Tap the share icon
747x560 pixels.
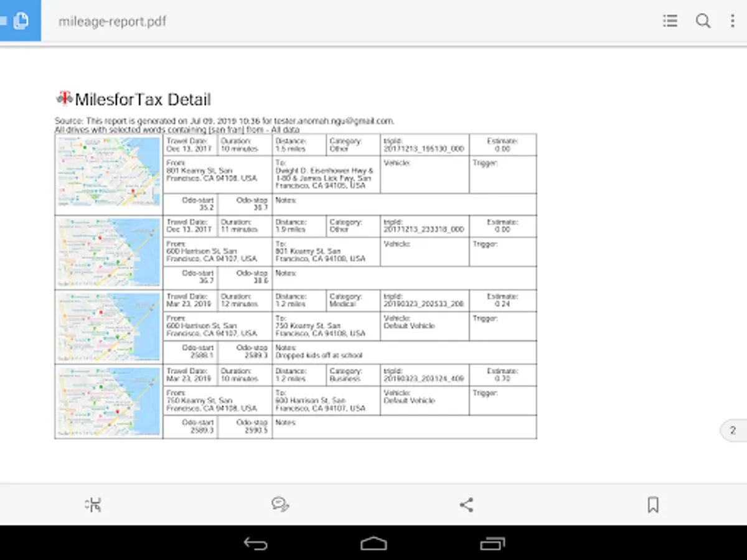pyautogui.click(x=466, y=505)
